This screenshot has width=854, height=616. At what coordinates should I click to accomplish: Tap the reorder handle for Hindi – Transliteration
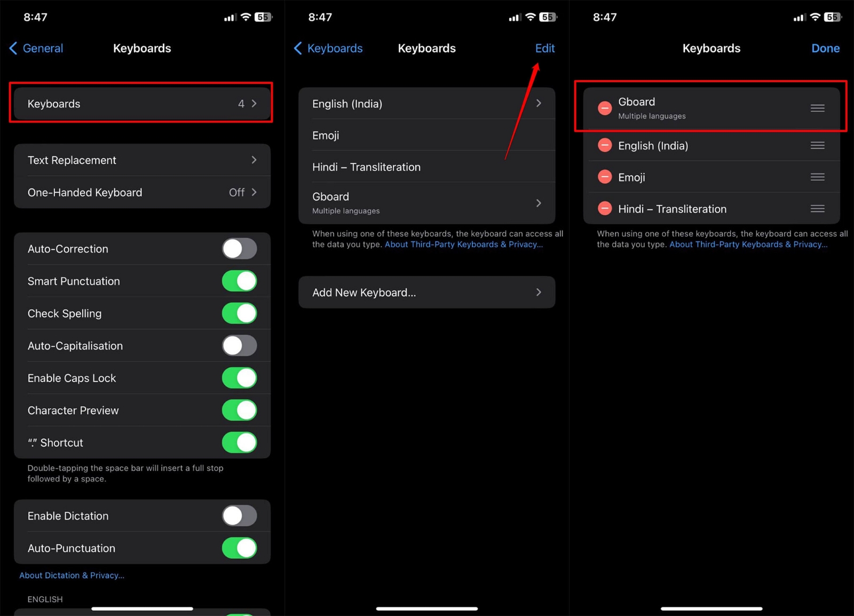coord(817,208)
